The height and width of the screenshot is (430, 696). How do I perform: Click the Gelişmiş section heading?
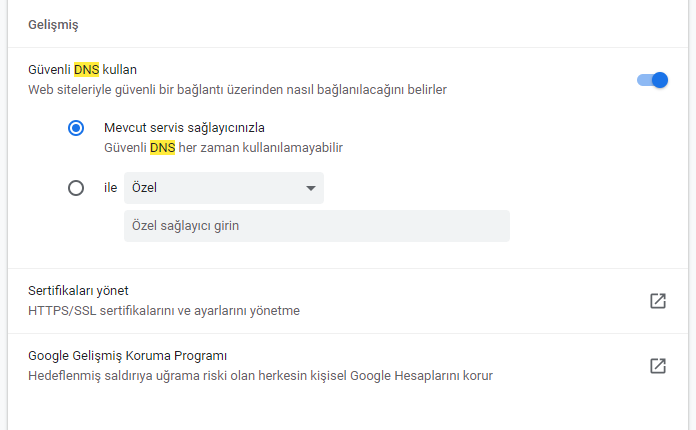tap(53, 25)
